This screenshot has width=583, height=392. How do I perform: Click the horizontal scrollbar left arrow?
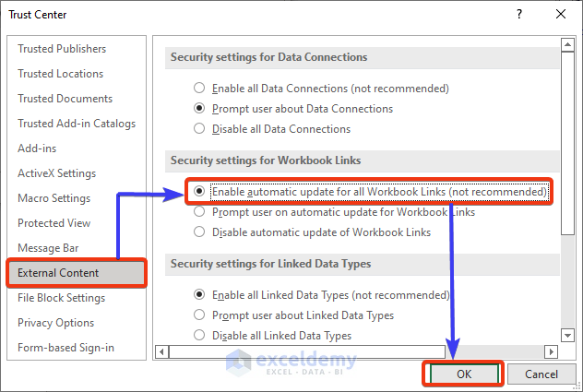tap(163, 351)
